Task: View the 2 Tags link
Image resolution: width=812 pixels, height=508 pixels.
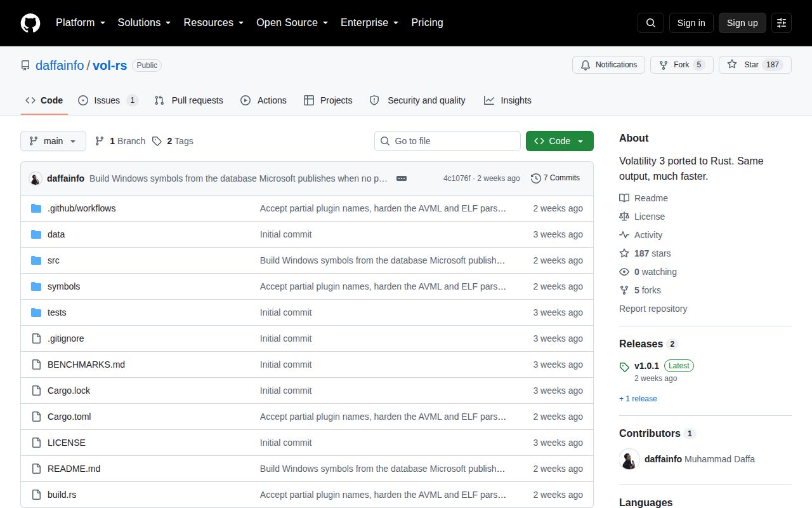Action: click(x=173, y=141)
